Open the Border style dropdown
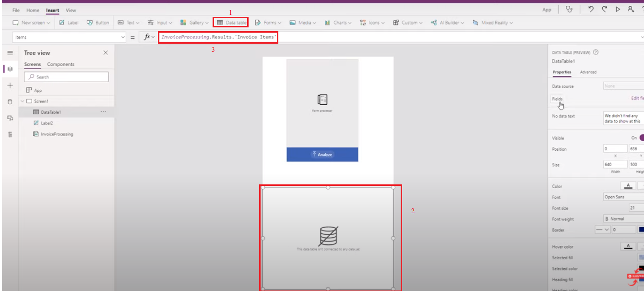644x291 pixels. click(x=602, y=230)
